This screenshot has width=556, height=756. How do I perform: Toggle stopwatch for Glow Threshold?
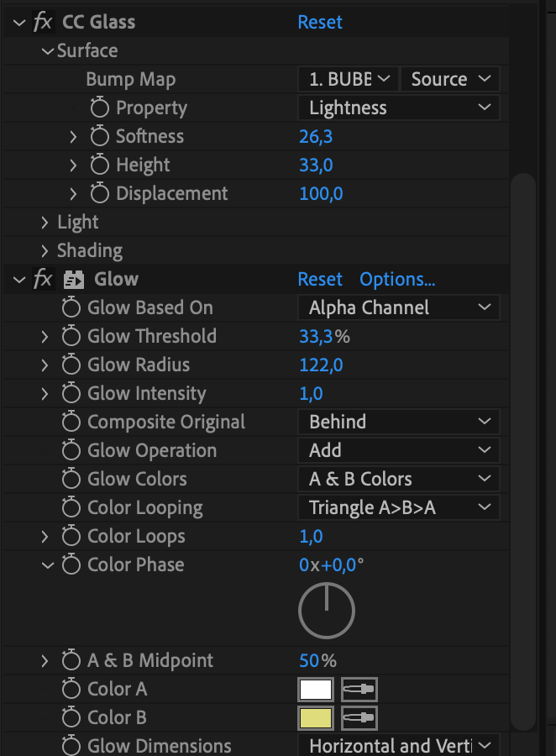72,337
